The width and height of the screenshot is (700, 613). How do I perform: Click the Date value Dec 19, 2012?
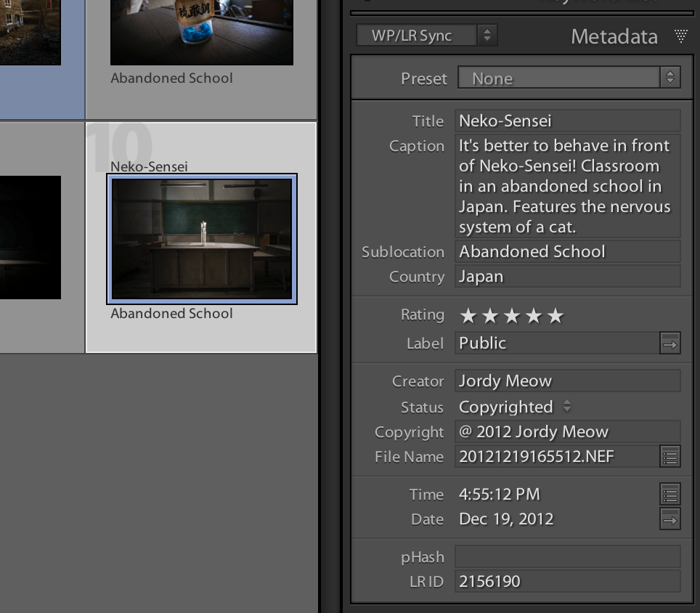(x=506, y=519)
